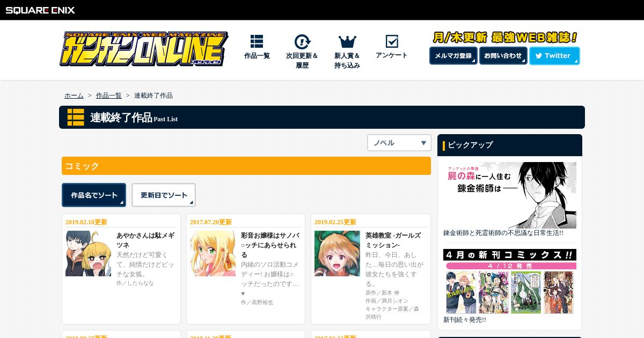Open the ノベル category dropdown
Viewport: 644px width, 338px height.
(399, 143)
